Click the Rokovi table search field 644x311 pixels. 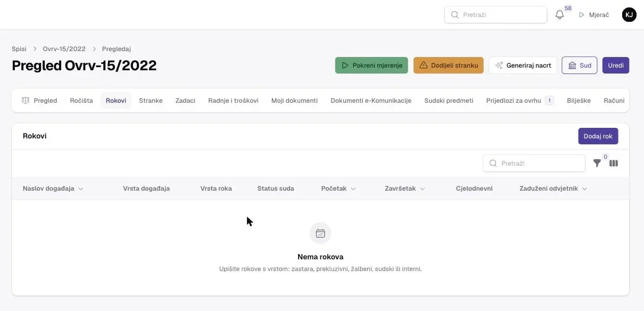click(534, 163)
